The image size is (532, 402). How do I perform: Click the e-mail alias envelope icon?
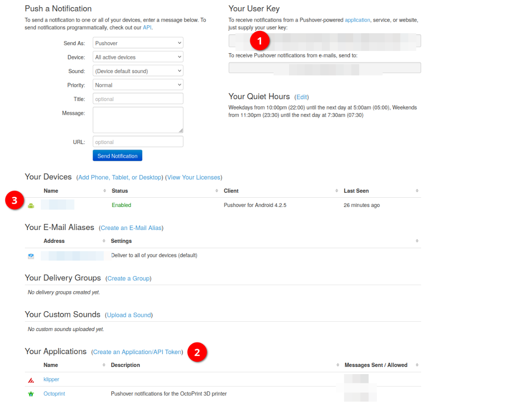click(31, 256)
